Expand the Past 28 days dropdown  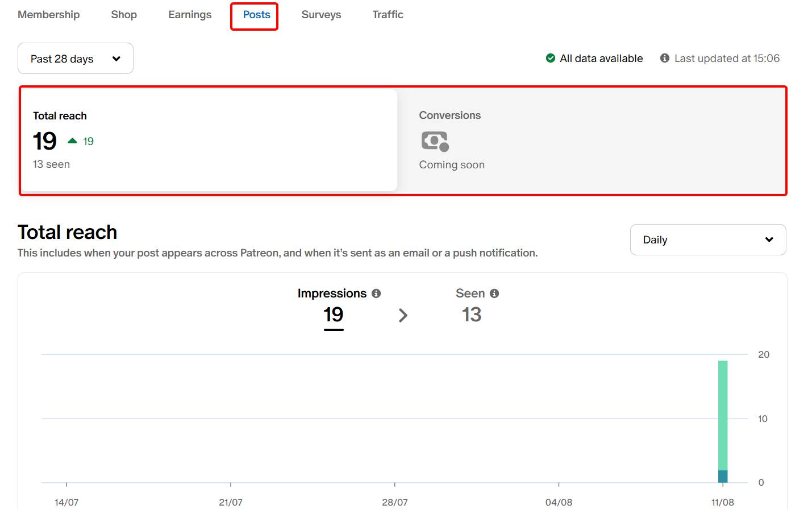(76, 59)
